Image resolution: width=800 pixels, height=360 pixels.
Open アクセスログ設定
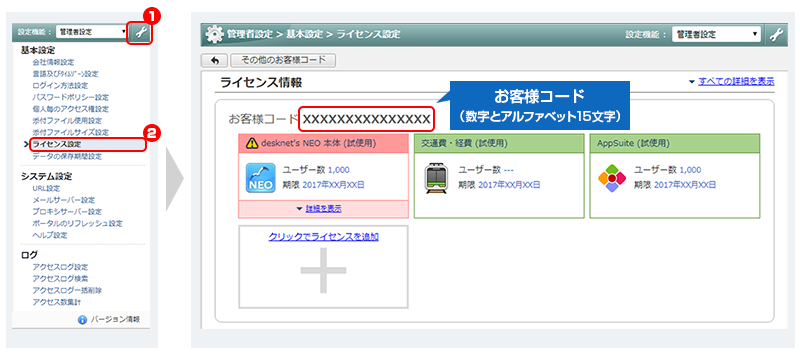[x=60, y=267]
